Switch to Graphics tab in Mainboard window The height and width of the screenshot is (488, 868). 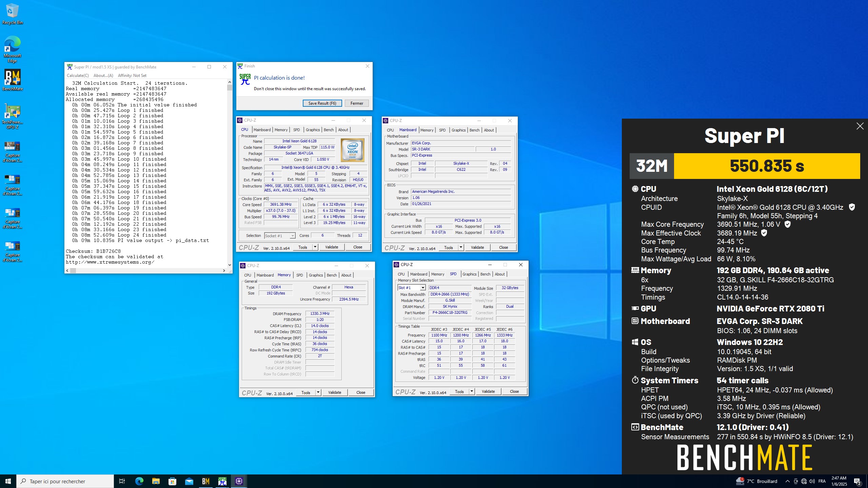[x=458, y=130]
